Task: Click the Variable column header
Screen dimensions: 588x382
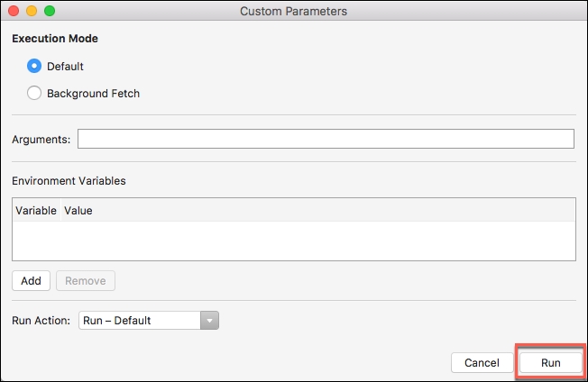Action: tap(36, 210)
